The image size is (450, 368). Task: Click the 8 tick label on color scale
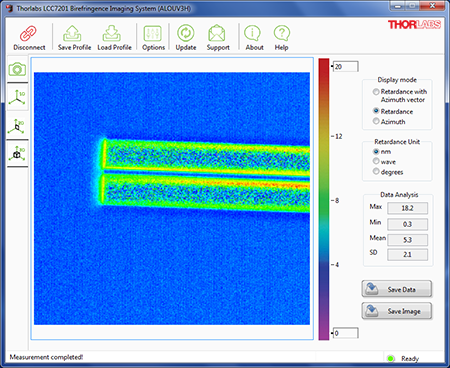point(337,200)
